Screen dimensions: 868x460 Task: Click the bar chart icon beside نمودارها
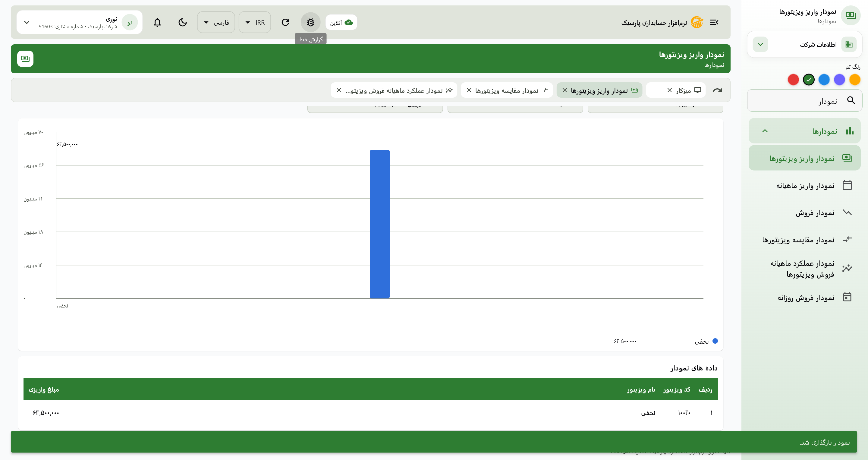(850, 131)
